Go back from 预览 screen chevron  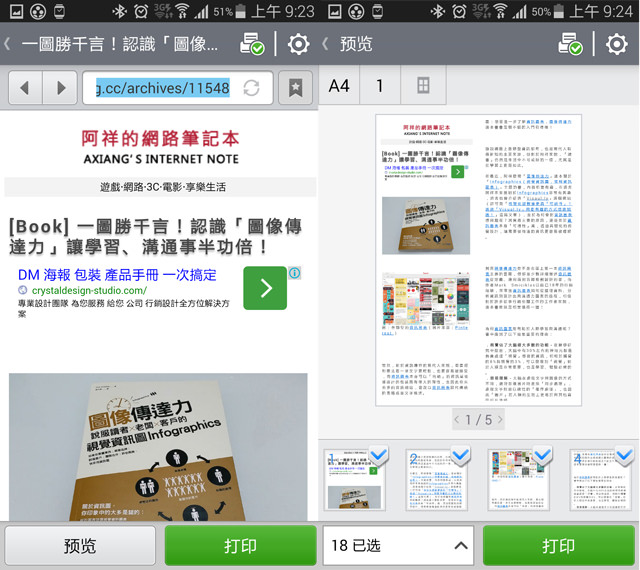pyautogui.click(x=326, y=45)
